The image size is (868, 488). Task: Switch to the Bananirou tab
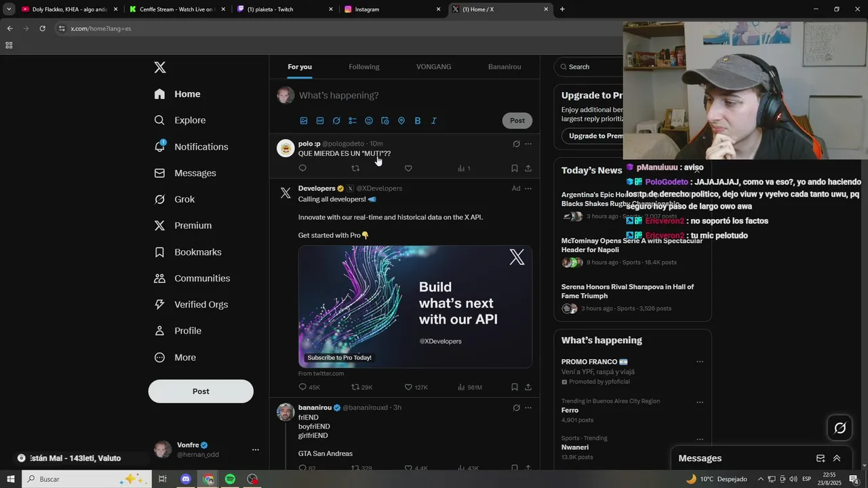click(505, 66)
